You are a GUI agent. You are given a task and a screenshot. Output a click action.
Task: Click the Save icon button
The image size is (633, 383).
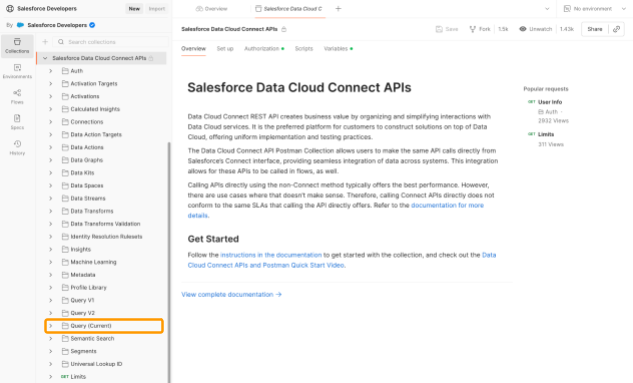click(439, 29)
